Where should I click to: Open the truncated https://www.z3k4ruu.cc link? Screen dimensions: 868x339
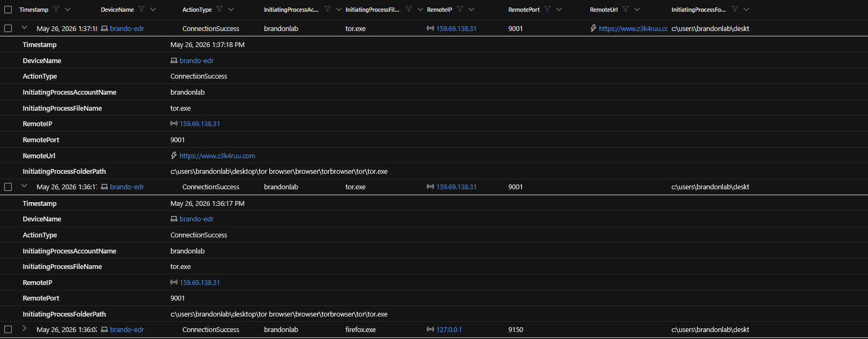[633, 28]
